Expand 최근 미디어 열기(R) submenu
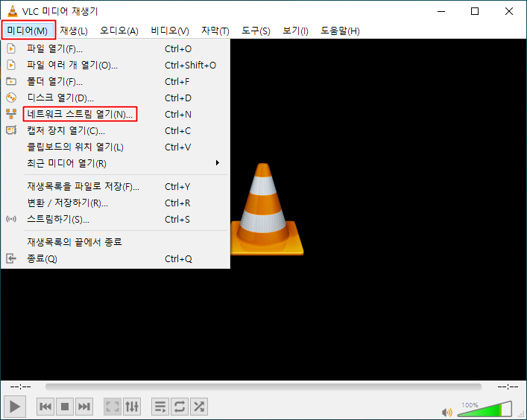 tap(116, 164)
